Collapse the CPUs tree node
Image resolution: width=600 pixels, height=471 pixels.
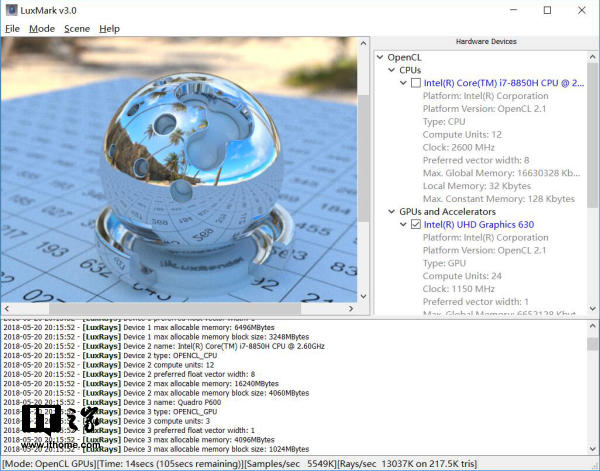coord(391,70)
